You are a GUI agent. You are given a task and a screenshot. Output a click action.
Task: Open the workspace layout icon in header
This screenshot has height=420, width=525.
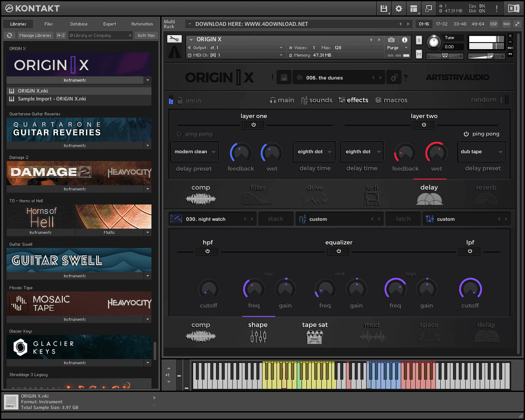(414, 8)
